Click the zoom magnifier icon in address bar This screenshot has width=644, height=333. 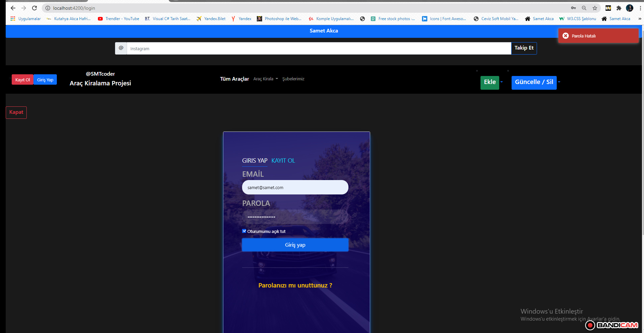coord(584,8)
